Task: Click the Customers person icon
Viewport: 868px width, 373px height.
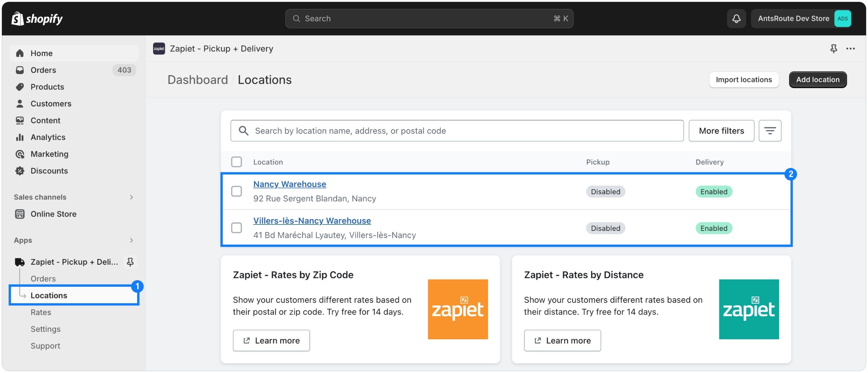Action: tap(20, 104)
